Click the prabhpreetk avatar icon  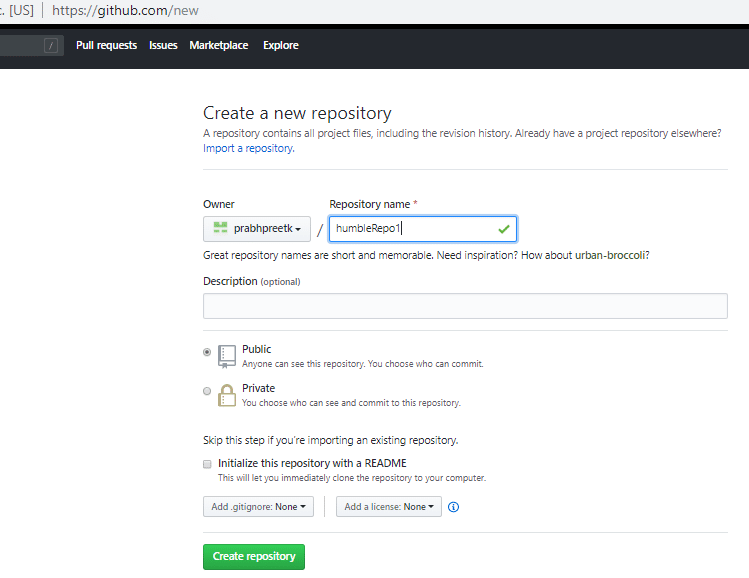[220, 228]
